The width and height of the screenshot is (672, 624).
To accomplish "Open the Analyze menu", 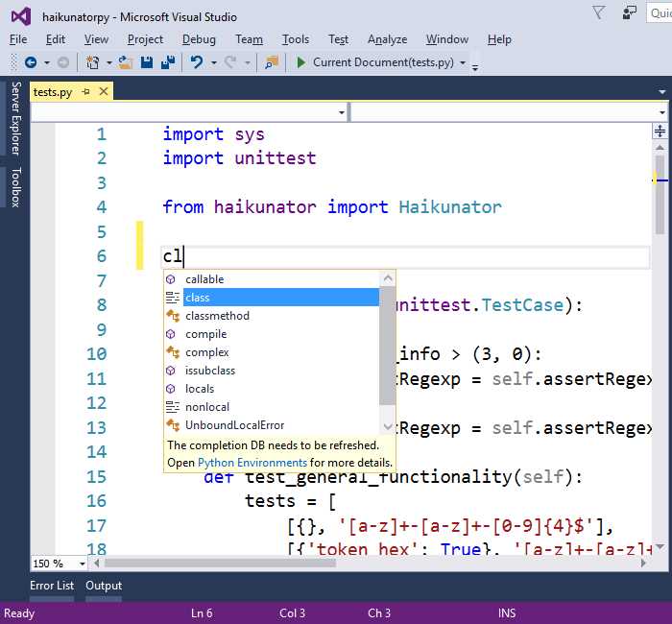I will (388, 39).
